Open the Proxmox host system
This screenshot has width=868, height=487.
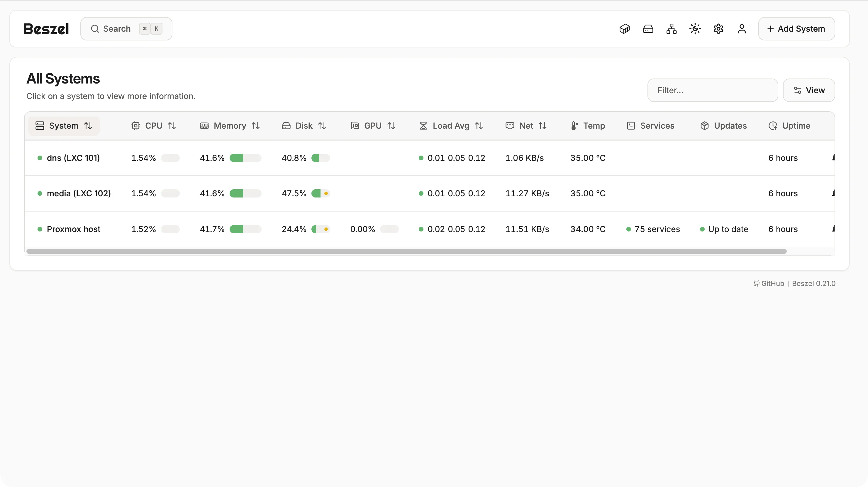coord(73,229)
